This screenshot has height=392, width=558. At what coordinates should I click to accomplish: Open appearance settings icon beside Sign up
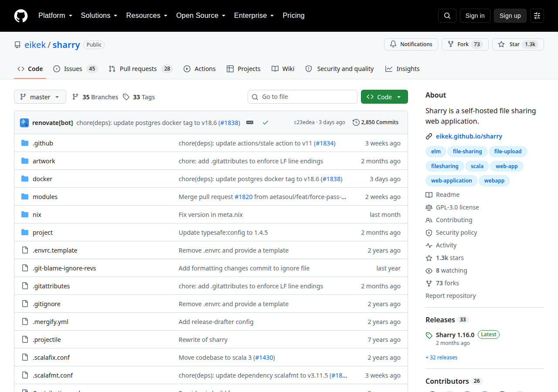pos(537,16)
